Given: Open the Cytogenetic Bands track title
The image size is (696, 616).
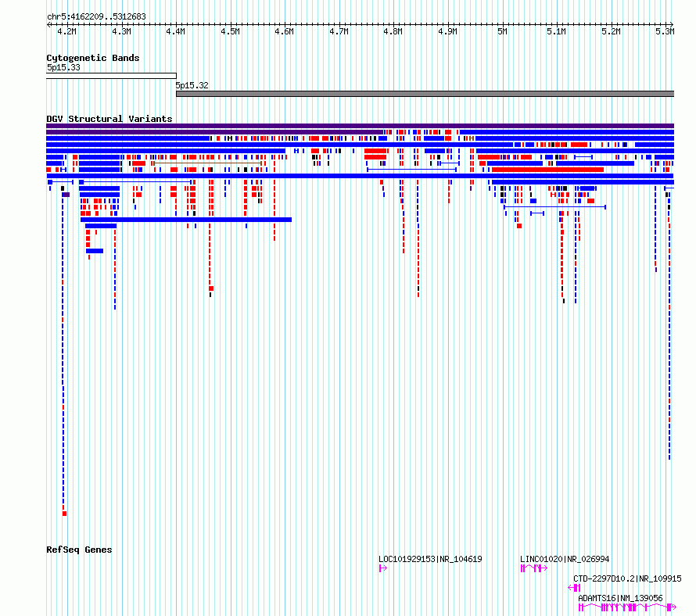Looking at the screenshot, I should 93,58.
